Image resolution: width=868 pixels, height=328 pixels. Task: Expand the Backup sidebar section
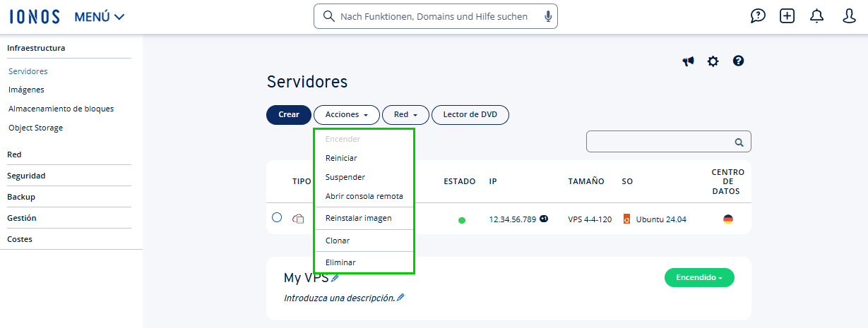tap(21, 197)
